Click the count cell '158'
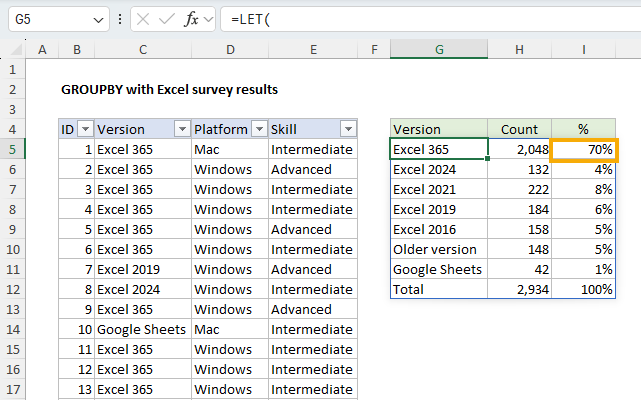This screenshot has width=641, height=400. (519, 229)
